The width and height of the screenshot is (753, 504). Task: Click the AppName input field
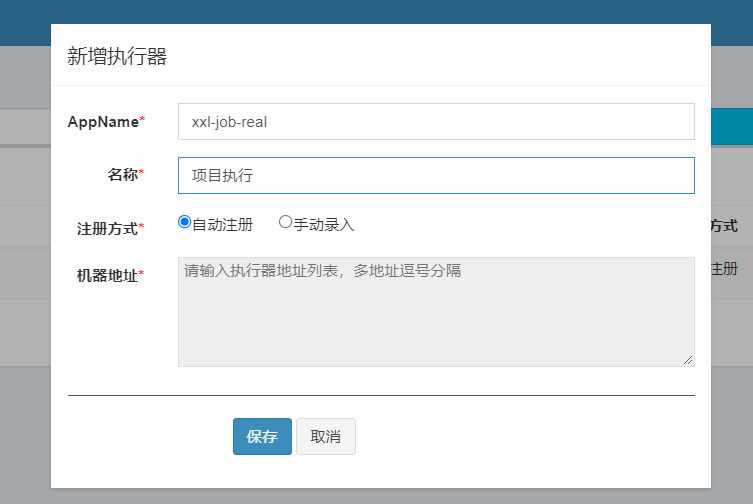pos(436,122)
